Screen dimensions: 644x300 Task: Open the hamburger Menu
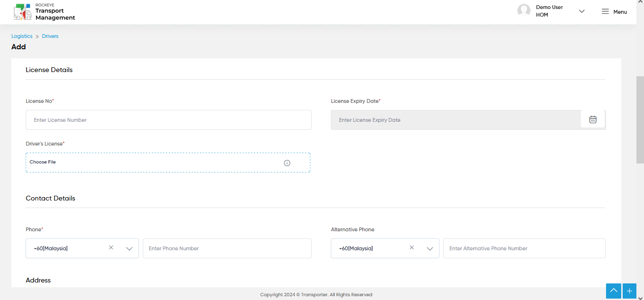click(x=614, y=11)
